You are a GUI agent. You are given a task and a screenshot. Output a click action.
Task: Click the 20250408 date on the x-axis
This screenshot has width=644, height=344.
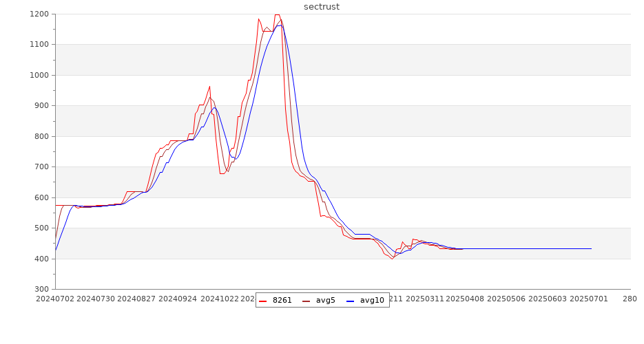coord(466,299)
